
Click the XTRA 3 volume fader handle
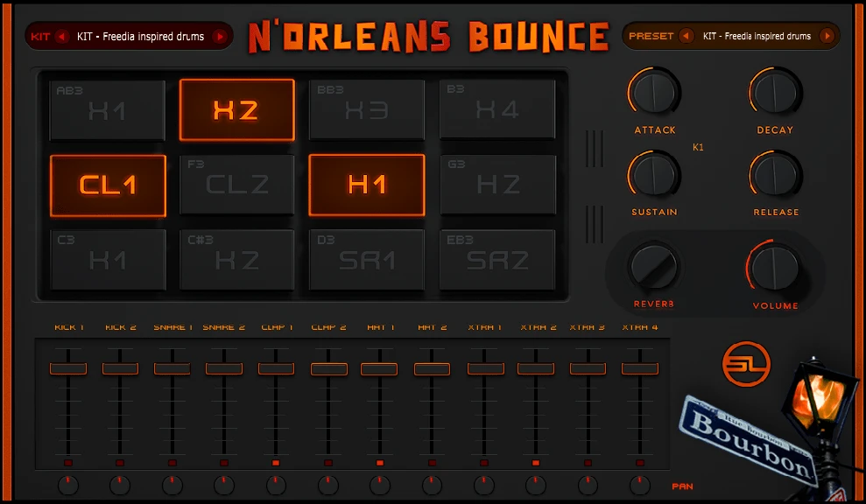[588, 368]
